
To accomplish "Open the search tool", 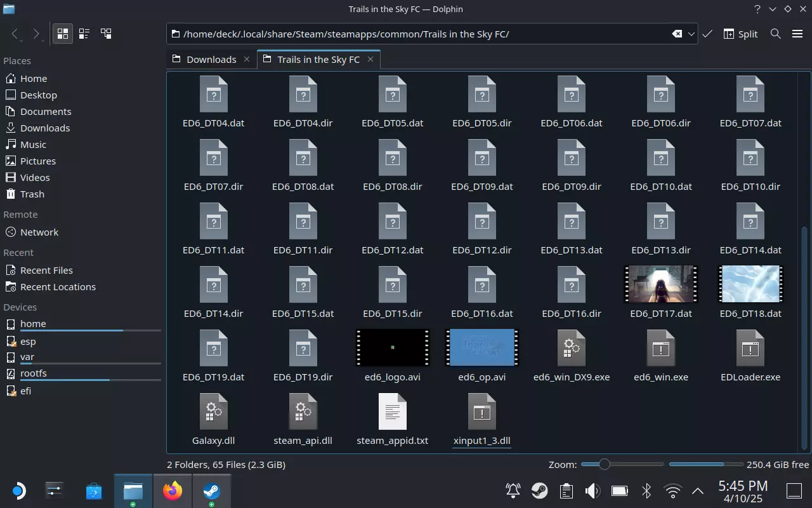I will (x=775, y=34).
